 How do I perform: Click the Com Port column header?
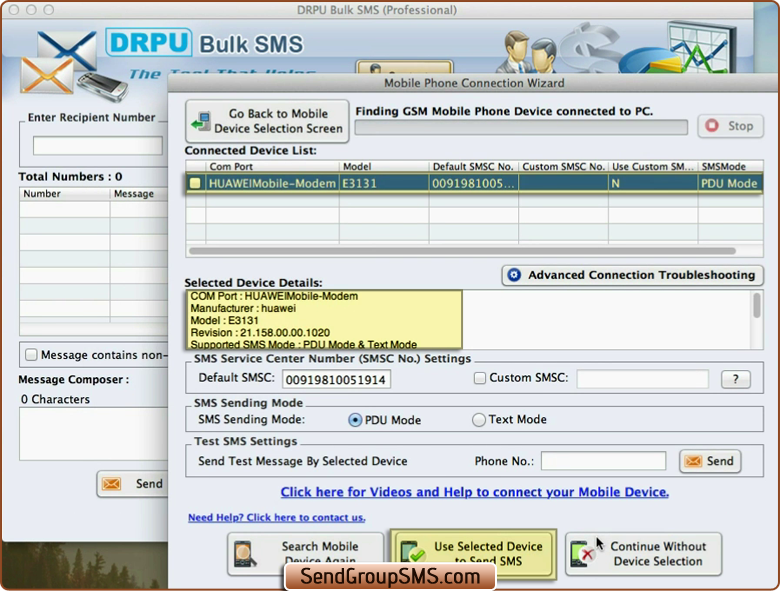(x=272, y=167)
